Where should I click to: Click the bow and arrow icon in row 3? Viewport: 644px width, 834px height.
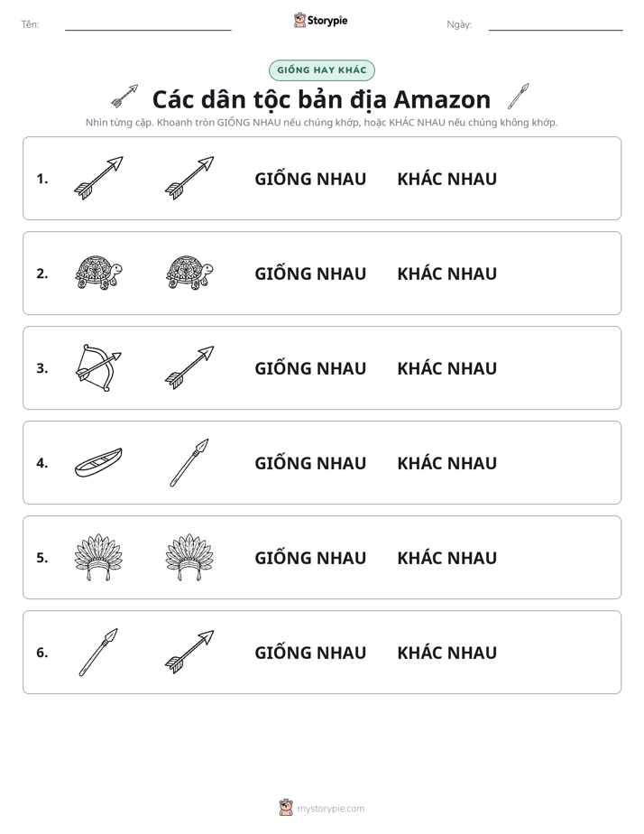point(98,368)
